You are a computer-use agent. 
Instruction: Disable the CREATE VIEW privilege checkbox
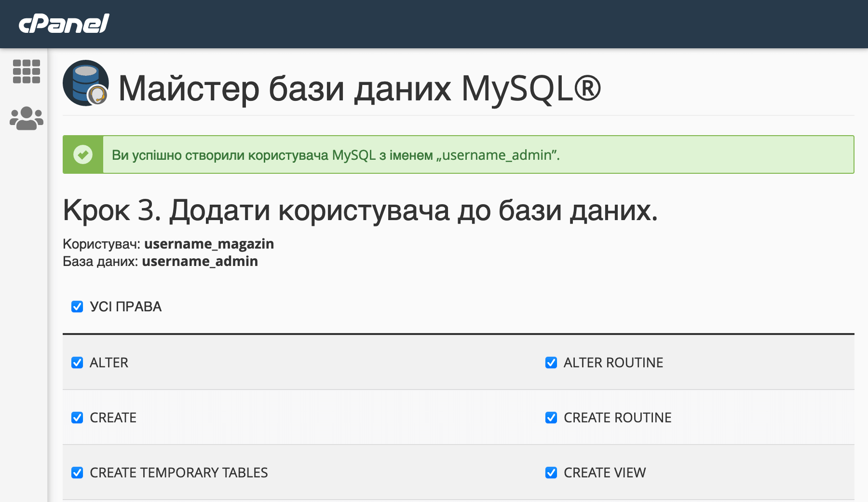[x=551, y=473]
